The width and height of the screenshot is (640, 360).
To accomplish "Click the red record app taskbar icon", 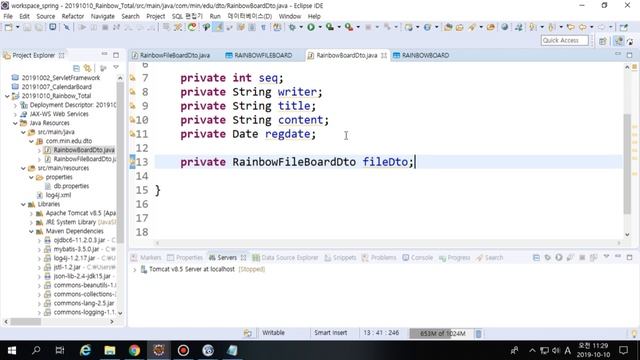I will pyautogui.click(x=183, y=350).
